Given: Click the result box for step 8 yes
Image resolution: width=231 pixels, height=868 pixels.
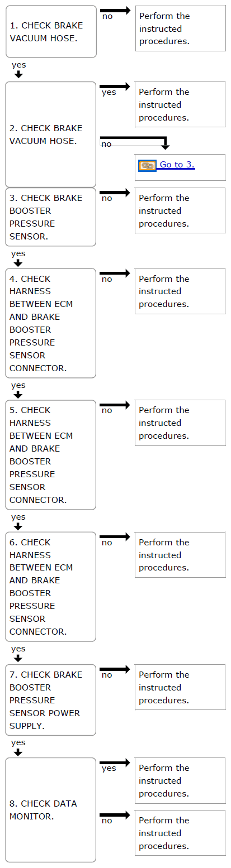Looking at the screenshot, I should click(180, 780).
